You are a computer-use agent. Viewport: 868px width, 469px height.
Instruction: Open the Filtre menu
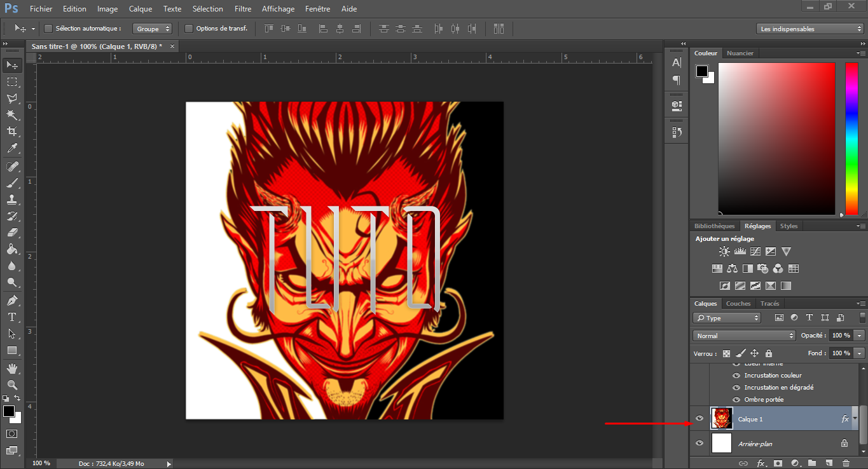(x=243, y=9)
